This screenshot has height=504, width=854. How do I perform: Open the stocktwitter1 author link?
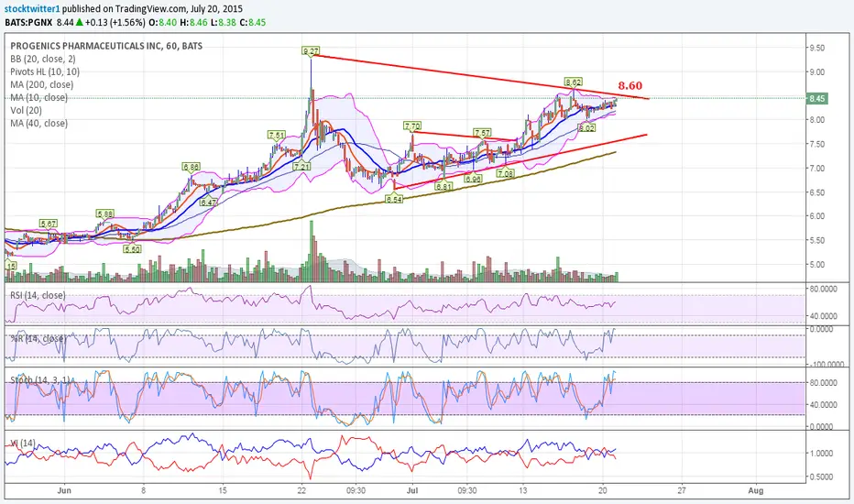click(x=31, y=9)
